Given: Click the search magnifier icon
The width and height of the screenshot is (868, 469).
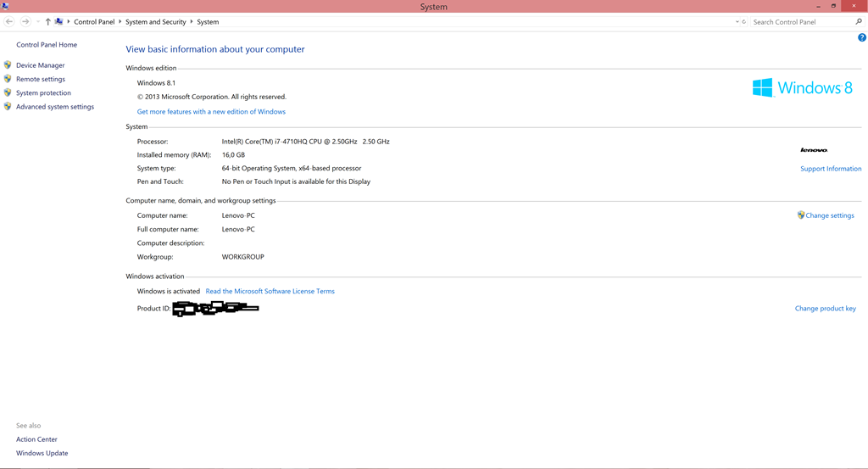Looking at the screenshot, I should click(859, 22).
